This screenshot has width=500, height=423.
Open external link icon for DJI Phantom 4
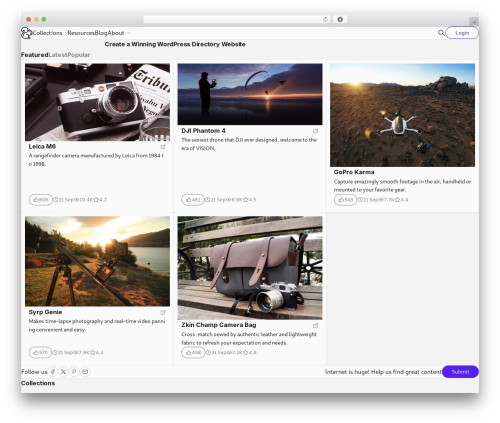[x=315, y=131]
